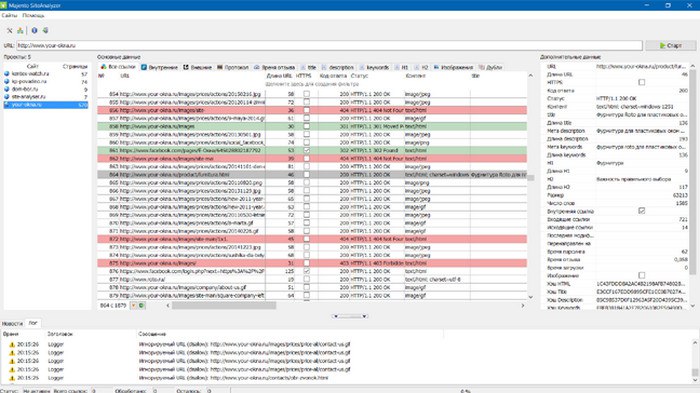Screen dimensions: 700x393
Task: Select project dom-bor.ru in site list
Action: pyautogui.click(x=46, y=89)
